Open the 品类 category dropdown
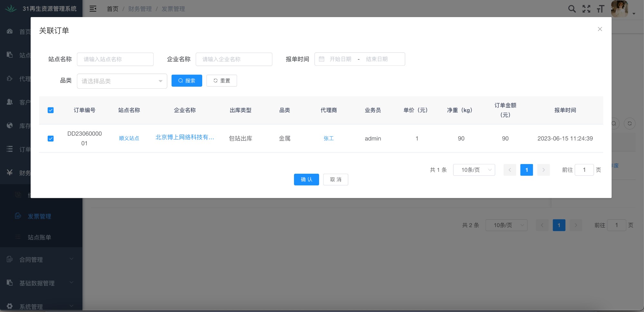 [122, 81]
